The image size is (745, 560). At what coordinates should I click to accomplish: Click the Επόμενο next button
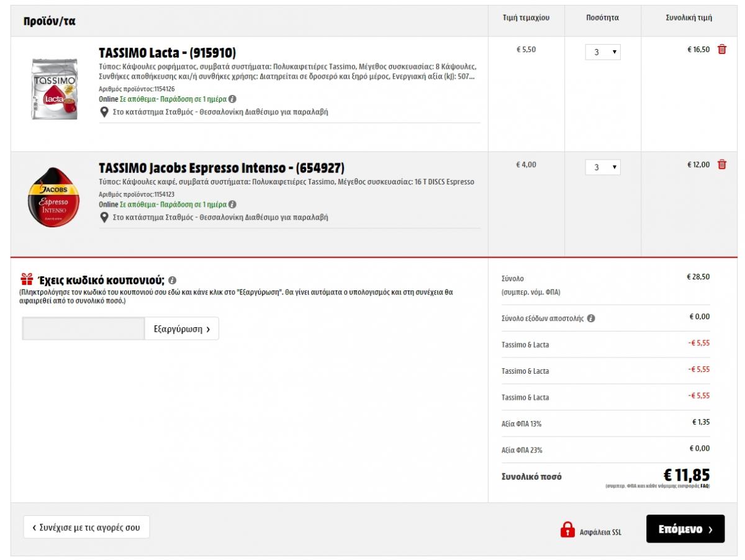click(685, 529)
